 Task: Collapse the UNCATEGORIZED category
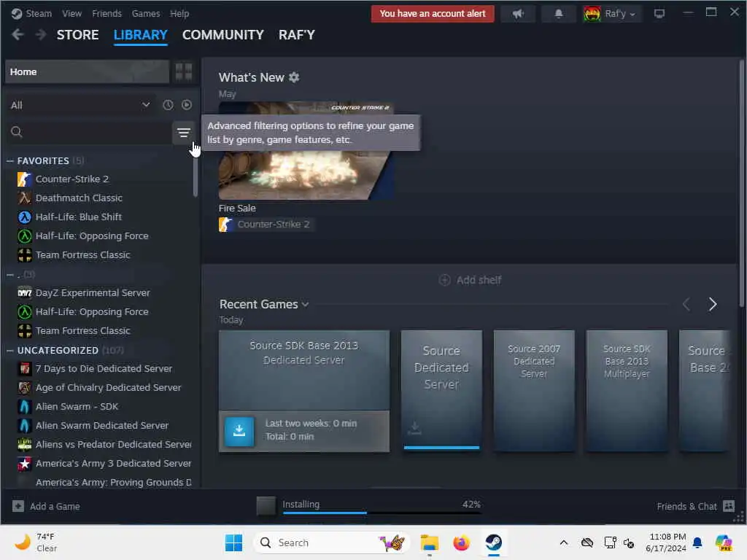pos(10,351)
